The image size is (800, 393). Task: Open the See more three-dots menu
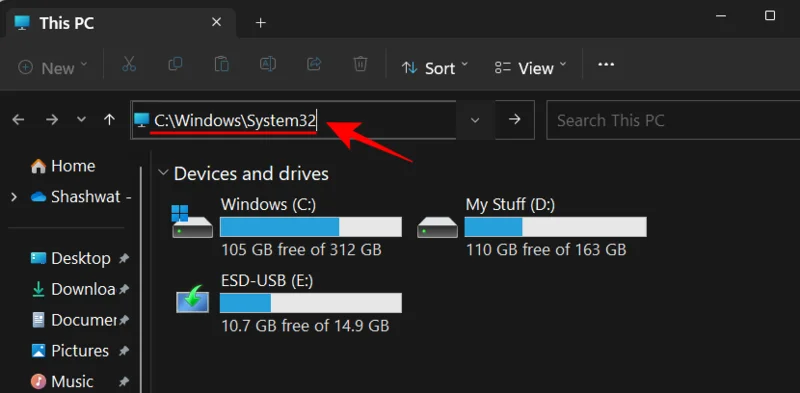click(606, 65)
